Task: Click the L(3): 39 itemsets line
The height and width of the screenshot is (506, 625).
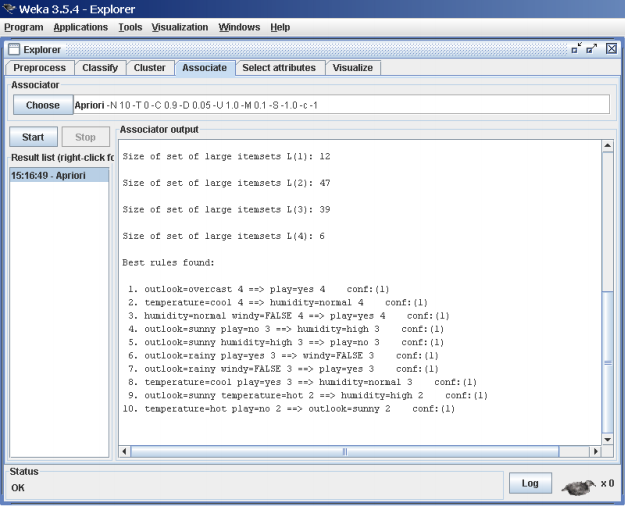Action: [x=226, y=209]
